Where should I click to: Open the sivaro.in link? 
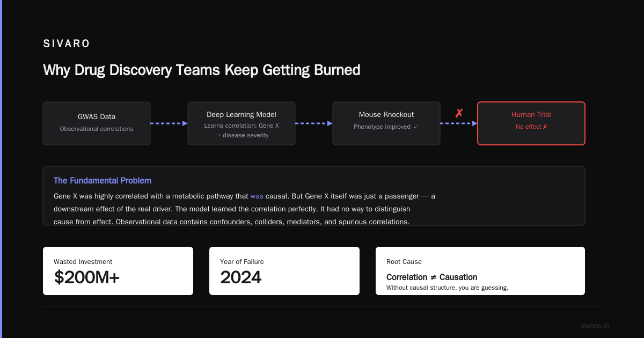pos(595,326)
